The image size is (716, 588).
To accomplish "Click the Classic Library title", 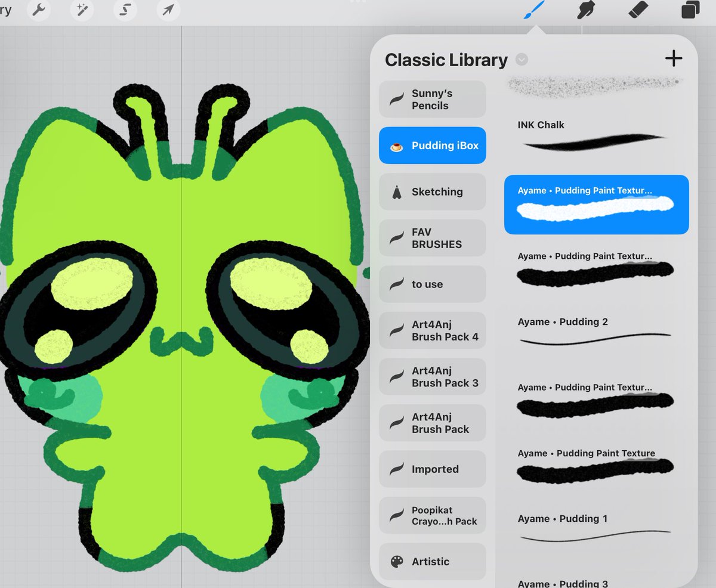I will coord(446,60).
